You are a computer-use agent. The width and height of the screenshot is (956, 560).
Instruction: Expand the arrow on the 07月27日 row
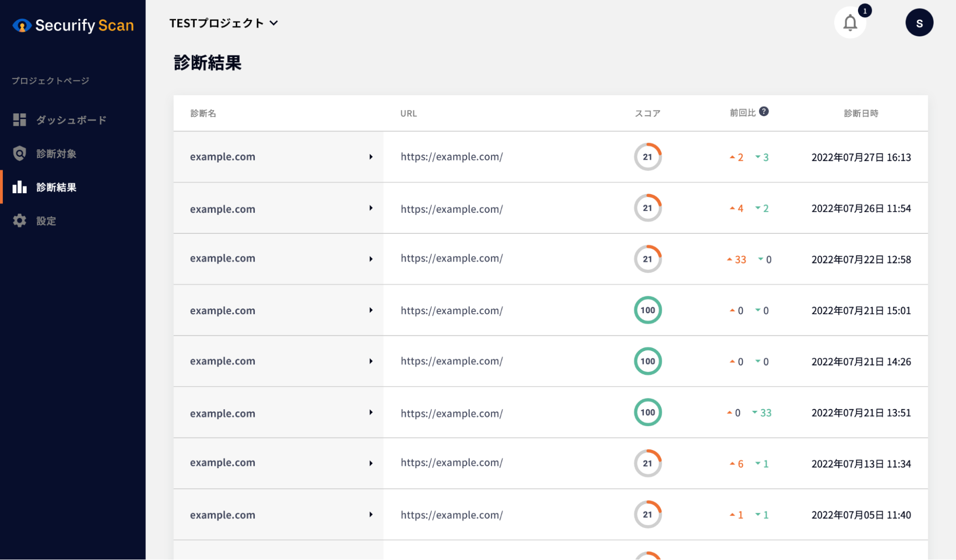point(371,157)
